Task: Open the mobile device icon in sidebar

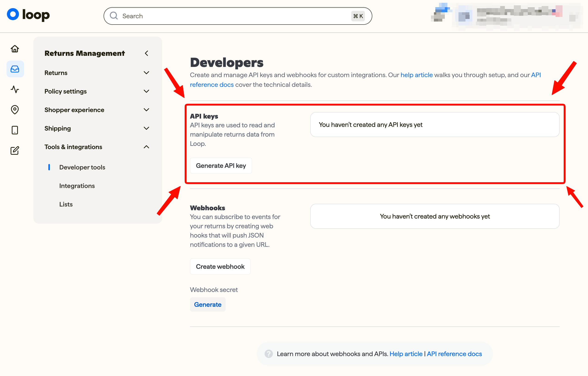Action: pos(15,130)
